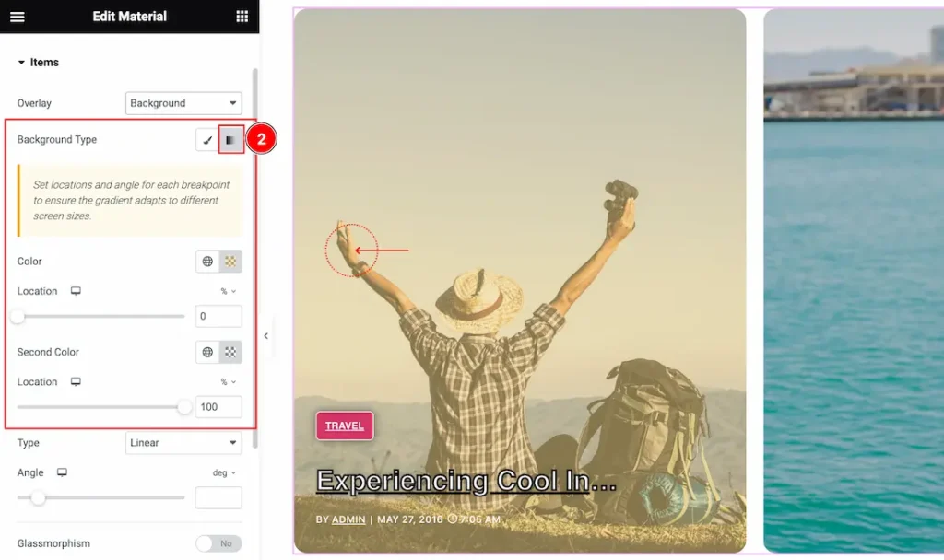Select classic brush background type
The height and width of the screenshot is (560, 944).
point(207,140)
